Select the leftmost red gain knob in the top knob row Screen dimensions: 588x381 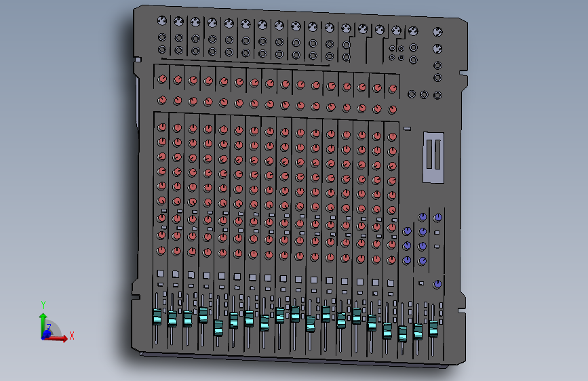(x=162, y=79)
